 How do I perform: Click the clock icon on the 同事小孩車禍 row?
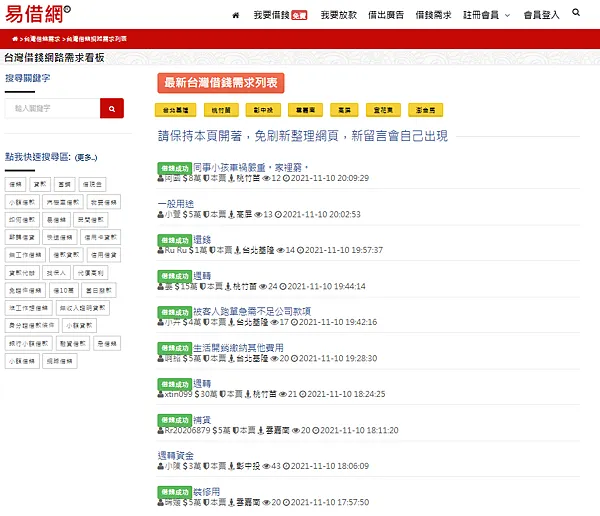pyautogui.click(x=286, y=178)
